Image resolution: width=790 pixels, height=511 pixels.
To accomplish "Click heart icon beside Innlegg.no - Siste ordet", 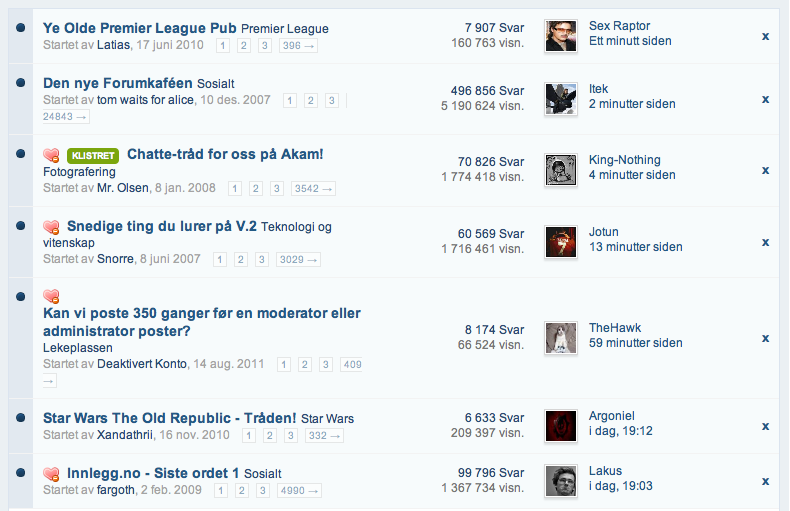I will click(x=51, y=474).
